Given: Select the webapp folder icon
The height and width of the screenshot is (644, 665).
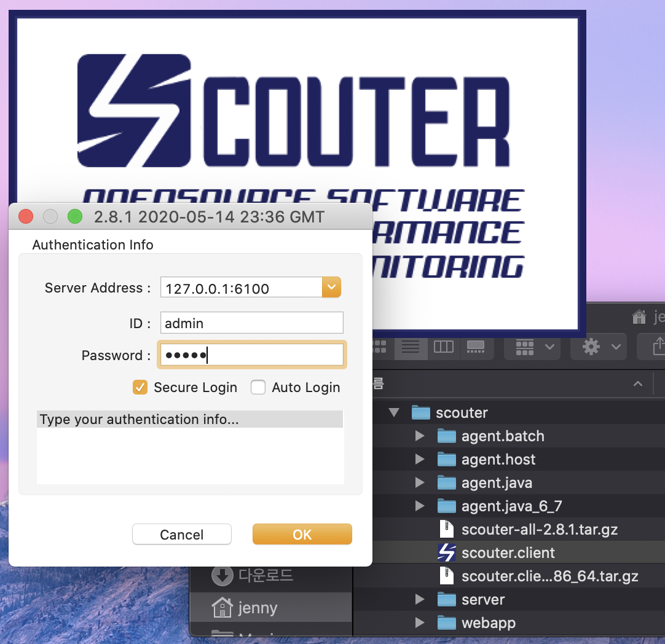Looking at the screenshot, I should pos(447,622).
